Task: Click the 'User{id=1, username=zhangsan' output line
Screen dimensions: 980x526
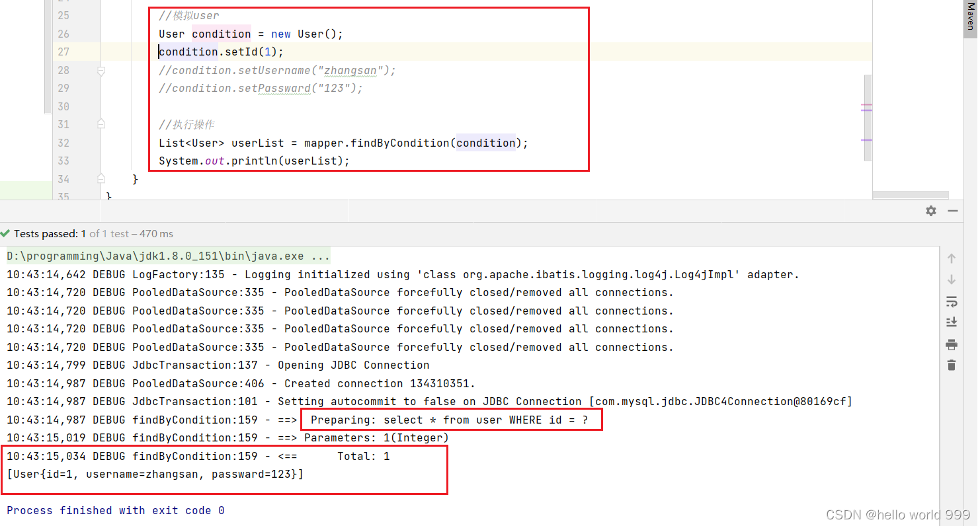Action: tap(155, 474)
